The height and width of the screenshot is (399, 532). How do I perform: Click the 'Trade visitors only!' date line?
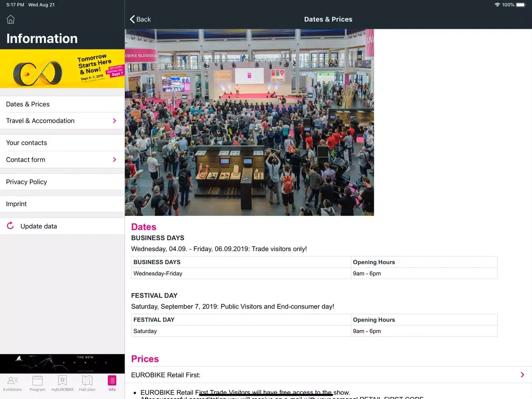pyautogui.click(x=219, y=249)
